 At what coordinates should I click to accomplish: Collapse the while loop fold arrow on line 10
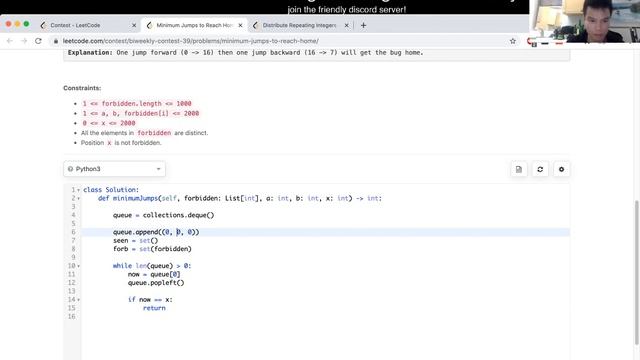pyautogui.click(x=79, y=266)
